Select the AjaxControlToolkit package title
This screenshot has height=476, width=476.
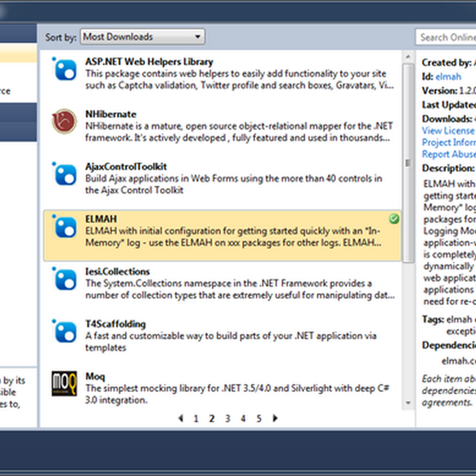[x=126, y=167]
